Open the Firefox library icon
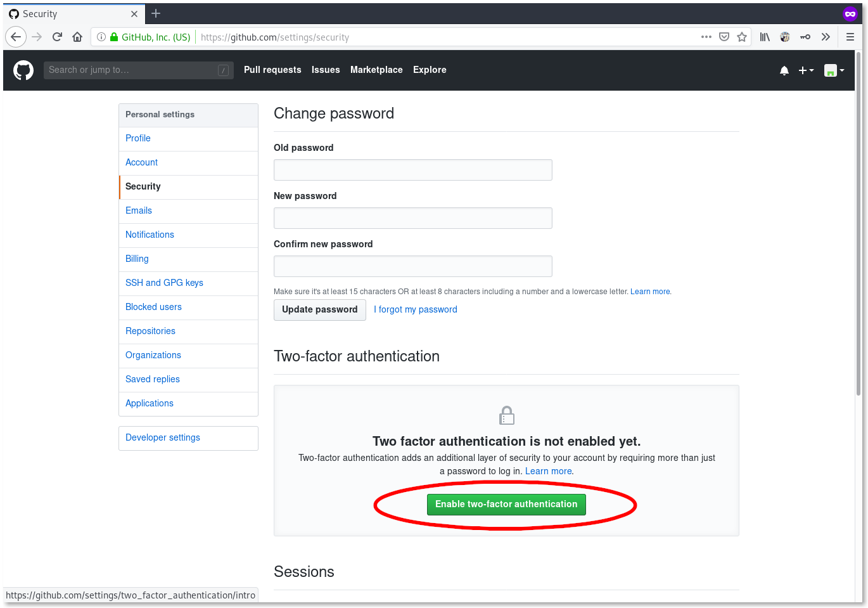 coord(765,37)
